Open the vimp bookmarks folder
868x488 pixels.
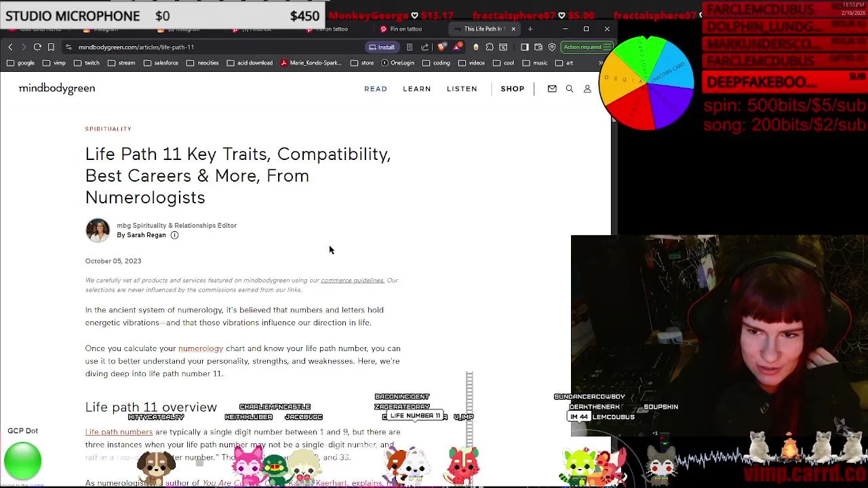(54, 62)
